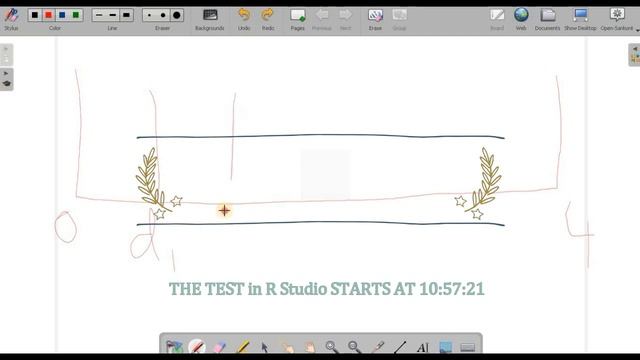Viewport: 640px width, 360px height.
Task: Open the left panel teacher guide tab
Action: pos(6,79)
